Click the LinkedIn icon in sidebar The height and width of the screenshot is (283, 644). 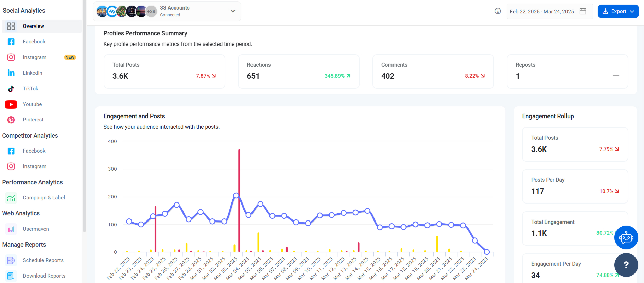(x=11, y=73)
